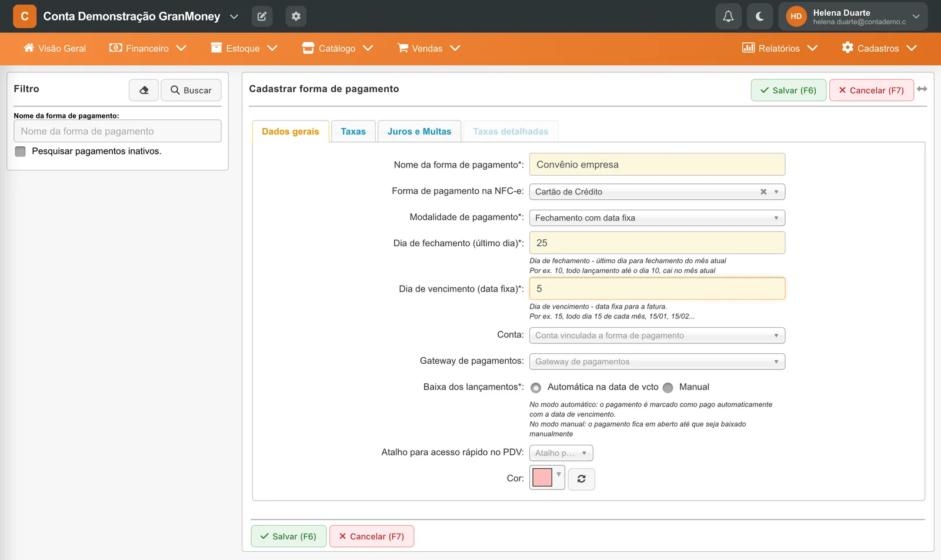
Task: Open Modalidade de pagamento dropdown
Action: 658,217
